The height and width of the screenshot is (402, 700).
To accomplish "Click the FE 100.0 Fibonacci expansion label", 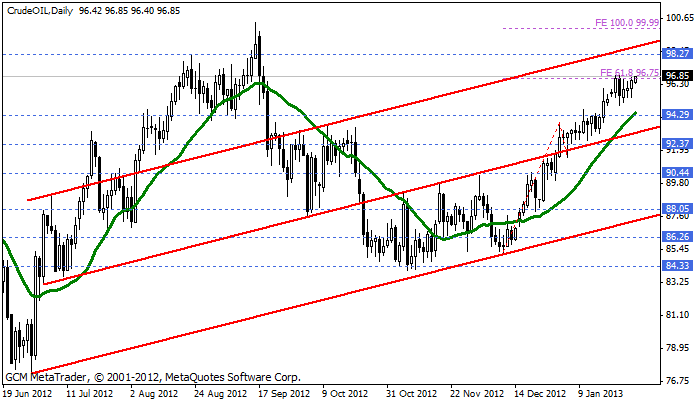I will click(626, 22).
